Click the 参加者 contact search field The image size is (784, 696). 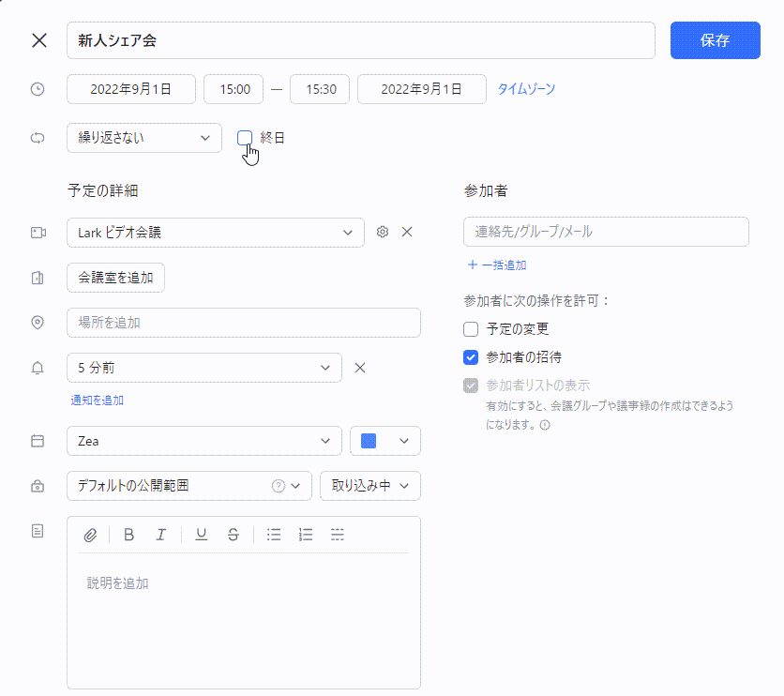point(606,232)
